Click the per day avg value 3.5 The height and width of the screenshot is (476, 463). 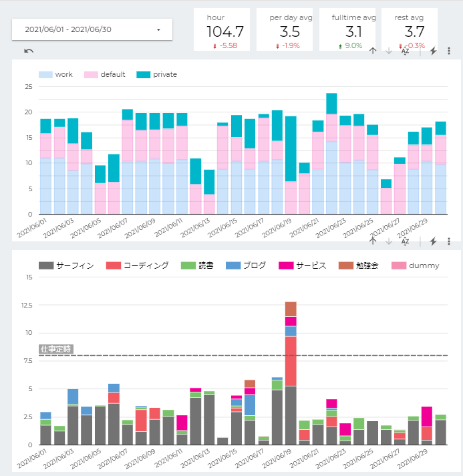coord(290,32)
